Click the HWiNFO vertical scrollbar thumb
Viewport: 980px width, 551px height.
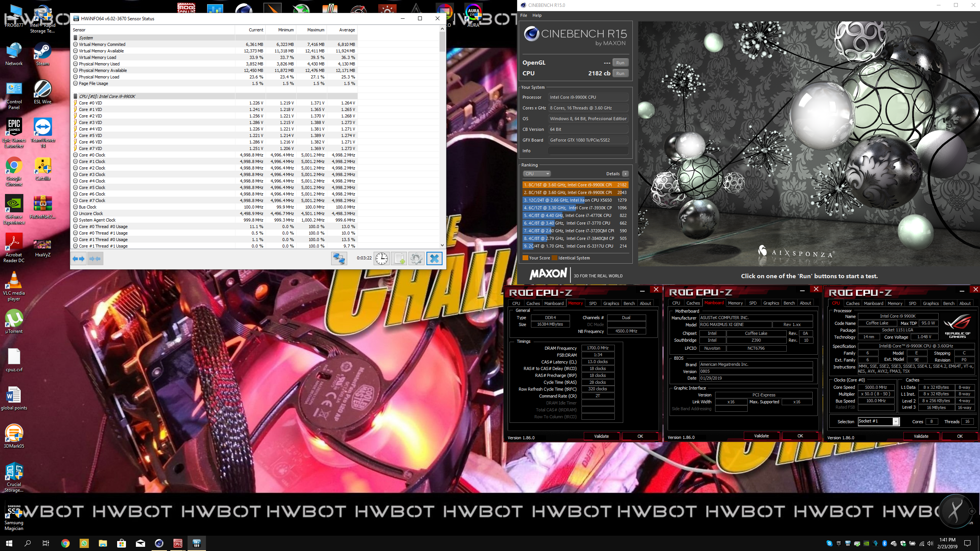pos(442,41)
